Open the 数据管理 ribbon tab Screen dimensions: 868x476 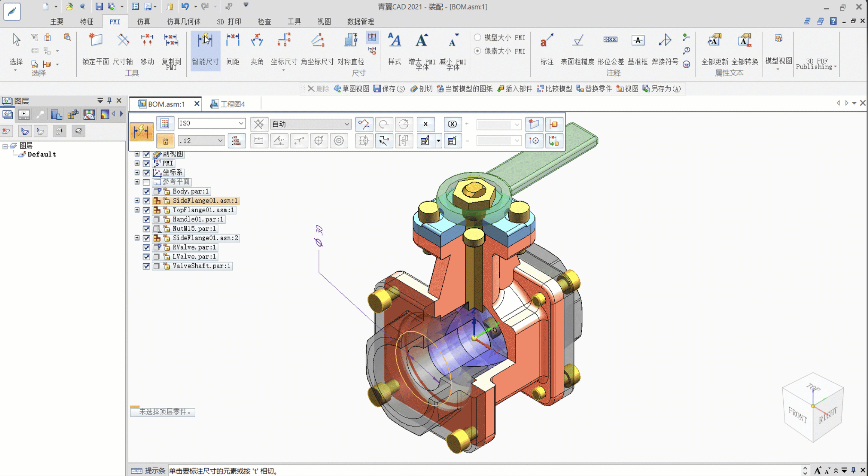[x=360, y=22]
